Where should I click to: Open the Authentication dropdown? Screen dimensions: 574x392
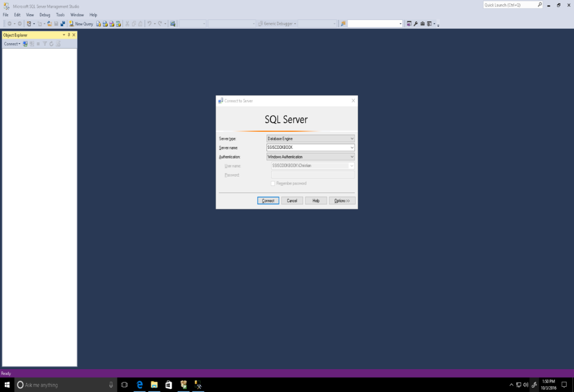352,157
